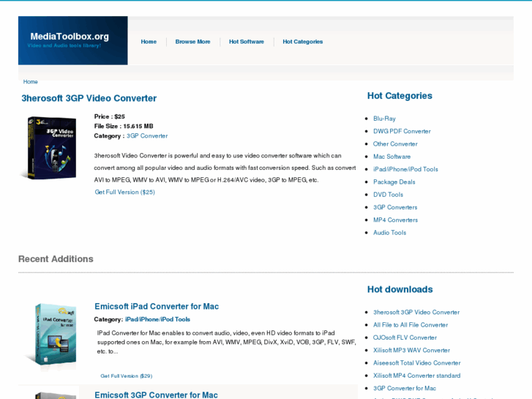The image size is (532, 399).
Task: Open the Blu-Ray category
Action: [x=384, y=119]
